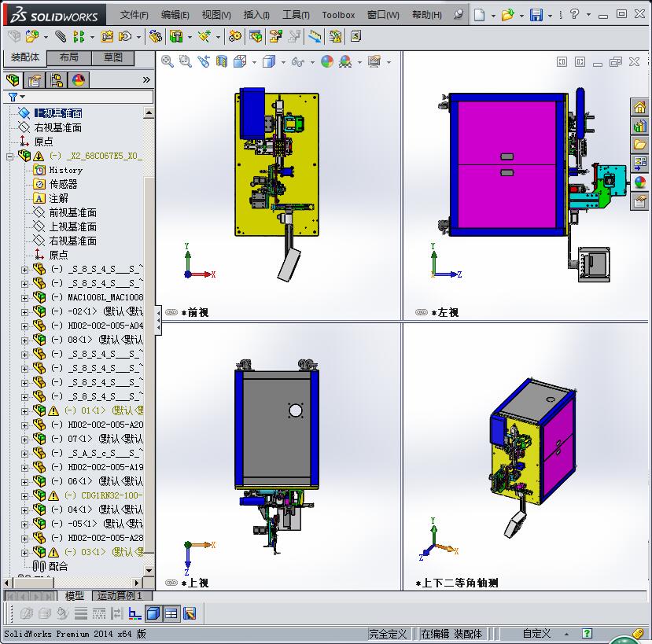The height and width of the screenshot is (644, 652).
Task: Click the 自定义 status bar unit button
Action: (536, 634)
